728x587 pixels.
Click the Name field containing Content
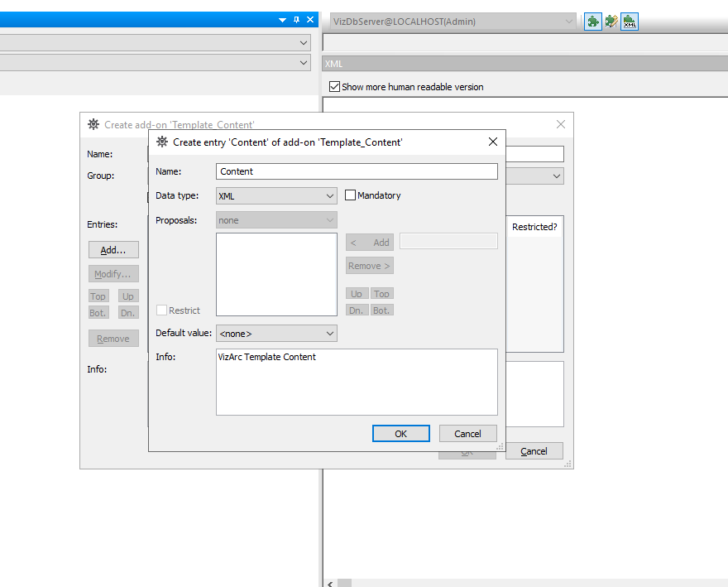click(357, 171)
